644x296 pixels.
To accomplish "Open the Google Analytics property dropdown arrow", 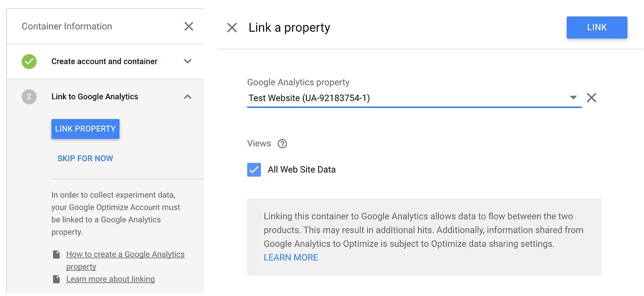I will 573,98.
